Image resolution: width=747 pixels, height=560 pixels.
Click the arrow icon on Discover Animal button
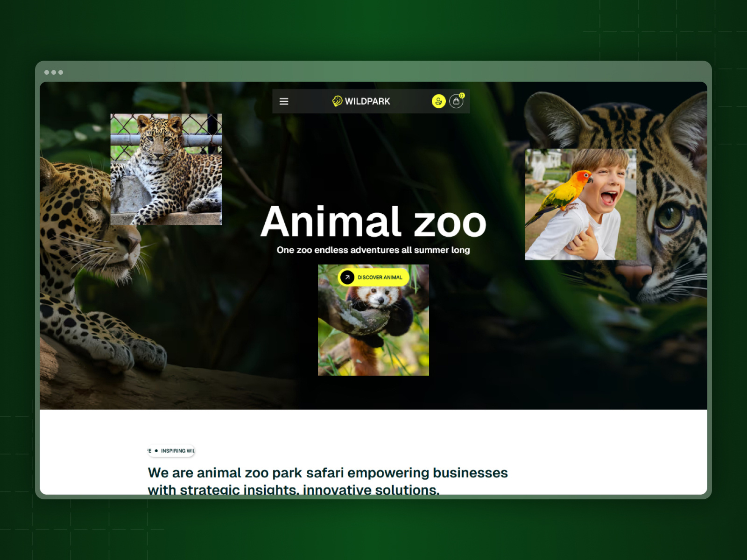(346, 277)
